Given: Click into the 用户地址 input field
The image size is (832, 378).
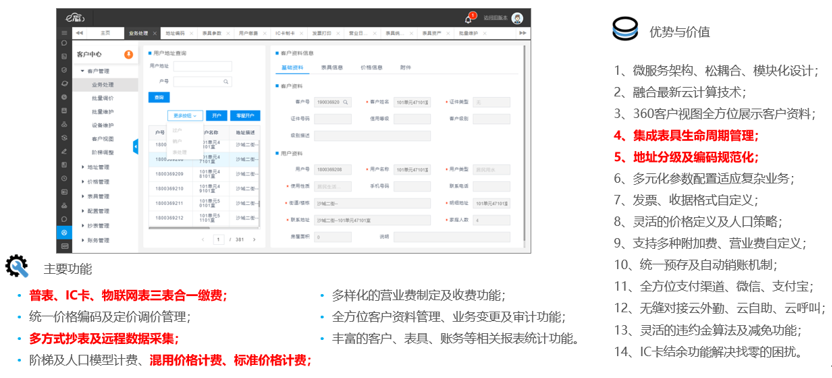Looking at the screenshot, I should [203, 66].
